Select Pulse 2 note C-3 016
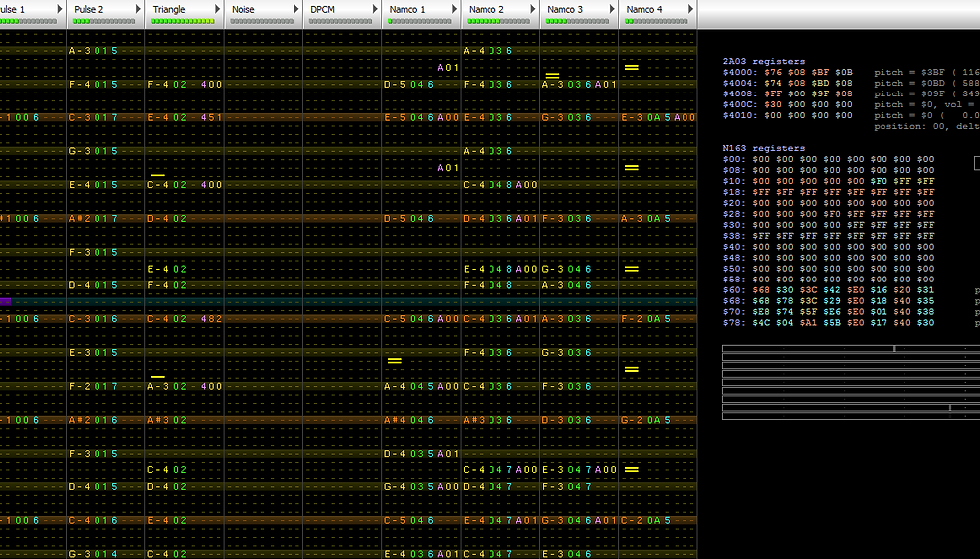The width and height of the screenshot is (980, 559). [94, 319]
